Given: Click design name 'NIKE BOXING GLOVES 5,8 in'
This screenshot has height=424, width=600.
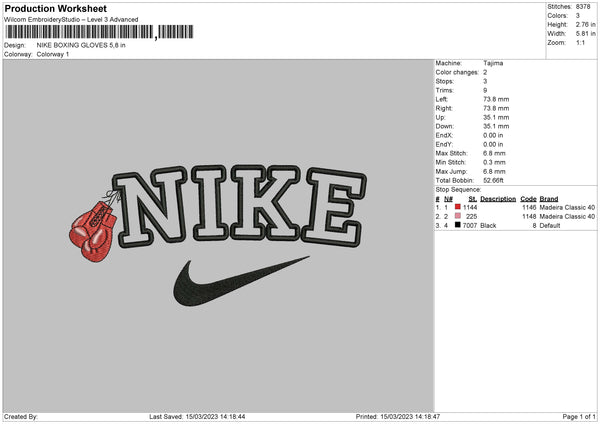Looking at the screenshot, I should [x=81, y=45].
